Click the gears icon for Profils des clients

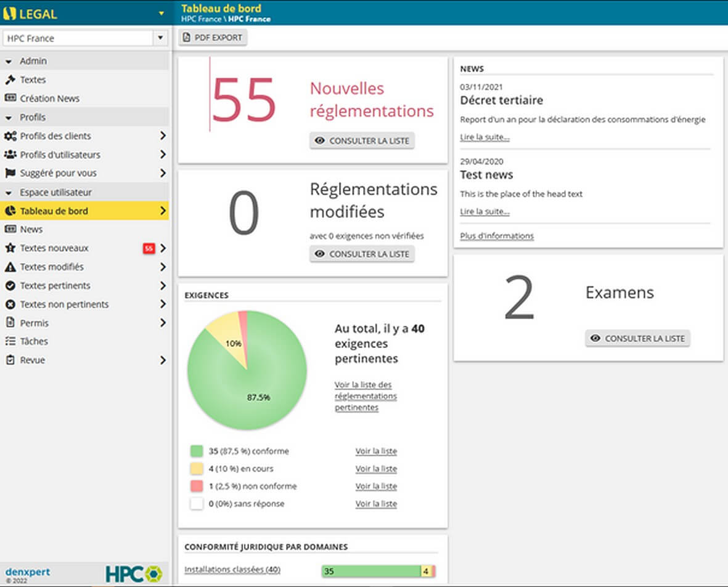tap(10, 136)
